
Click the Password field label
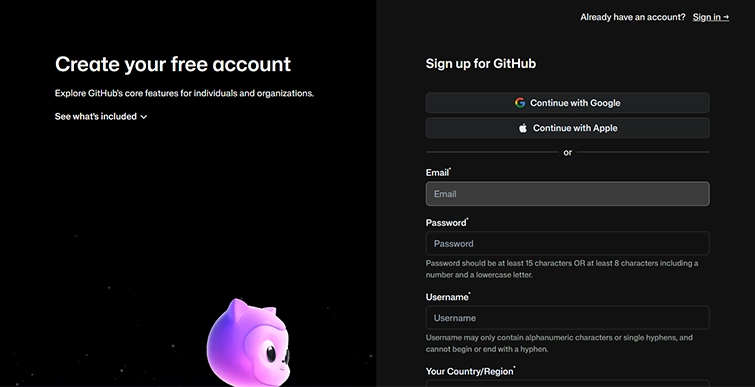click(x=446, y=222)
